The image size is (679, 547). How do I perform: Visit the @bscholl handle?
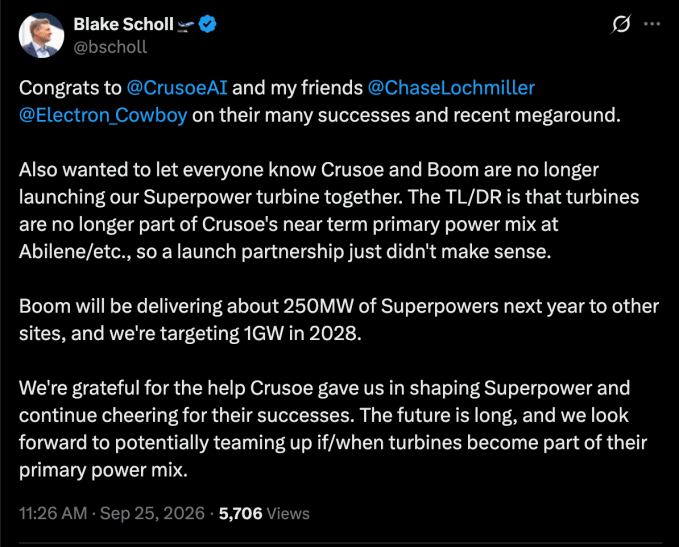110,47
